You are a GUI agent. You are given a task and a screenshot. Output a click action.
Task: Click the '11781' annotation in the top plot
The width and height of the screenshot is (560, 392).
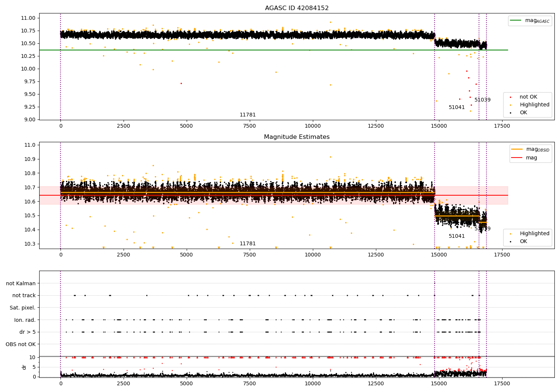point(248,115)
